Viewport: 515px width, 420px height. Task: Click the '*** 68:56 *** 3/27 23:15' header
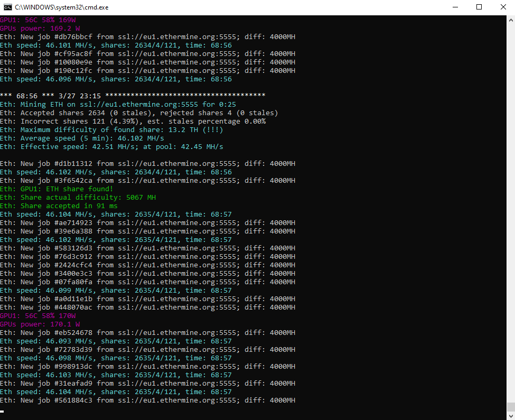pyautogui.click(x=133, y=96)
